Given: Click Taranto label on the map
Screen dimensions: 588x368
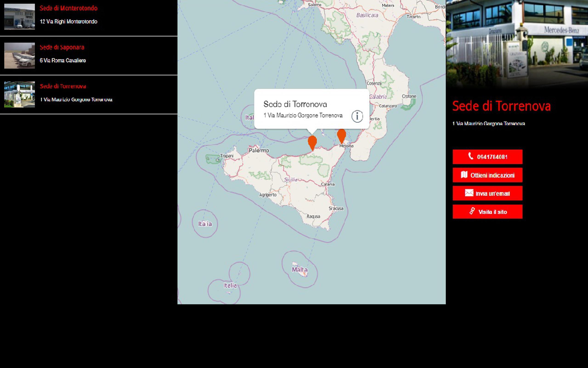Looking at the screenshot, I should coord(413,17).
